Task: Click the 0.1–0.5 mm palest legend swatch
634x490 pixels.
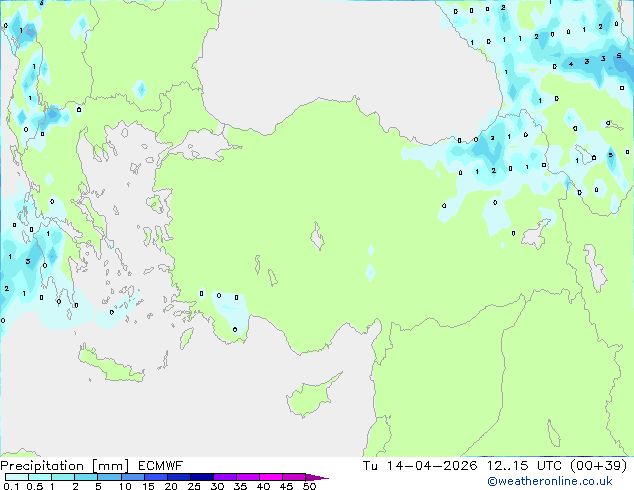Action: click(x=17, y=477)
